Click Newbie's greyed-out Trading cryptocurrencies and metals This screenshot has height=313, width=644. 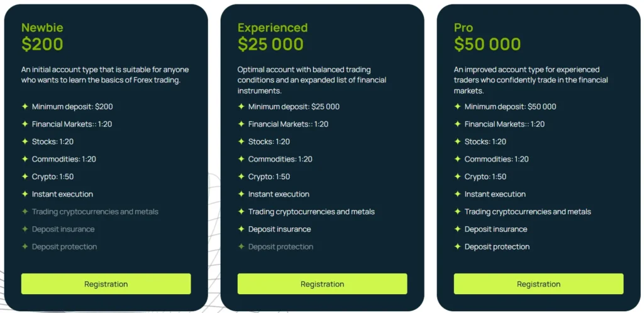click(x=95, y=212)
